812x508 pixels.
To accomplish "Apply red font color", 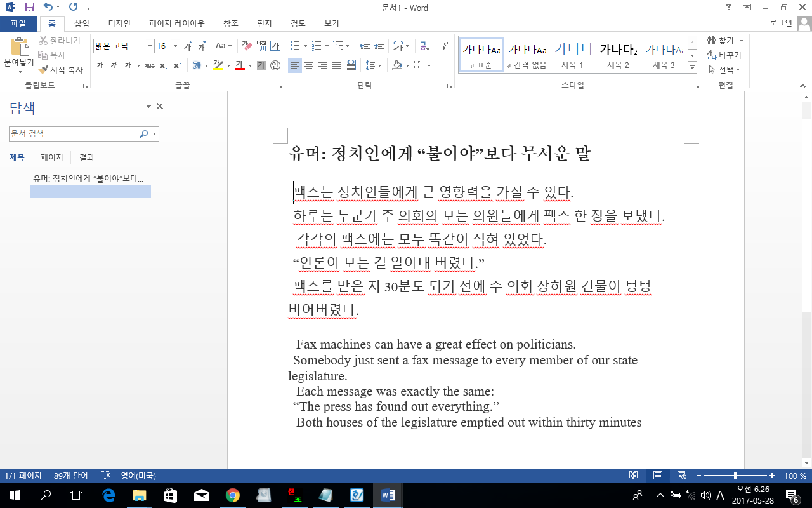I will (x=239, y=65).
